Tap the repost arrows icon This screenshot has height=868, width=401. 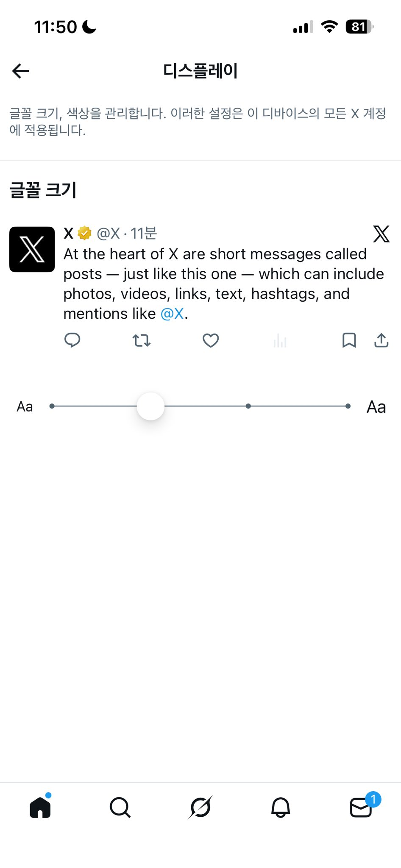pyautogui.click(x=142, y=340)
